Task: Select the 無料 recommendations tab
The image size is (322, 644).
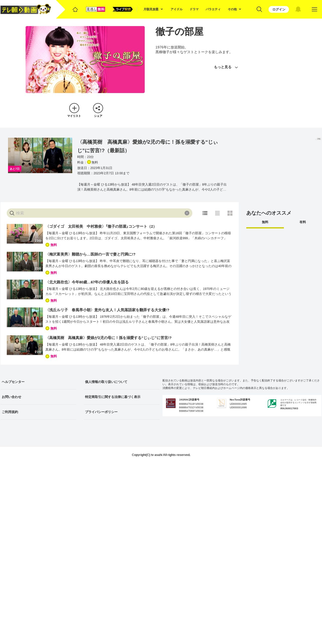Action: 265,223
